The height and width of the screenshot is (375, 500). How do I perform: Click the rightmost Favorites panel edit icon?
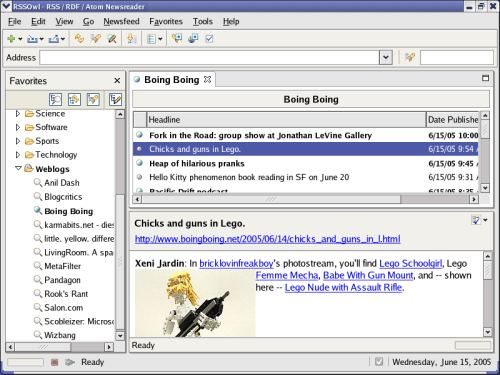coord(115,99)
